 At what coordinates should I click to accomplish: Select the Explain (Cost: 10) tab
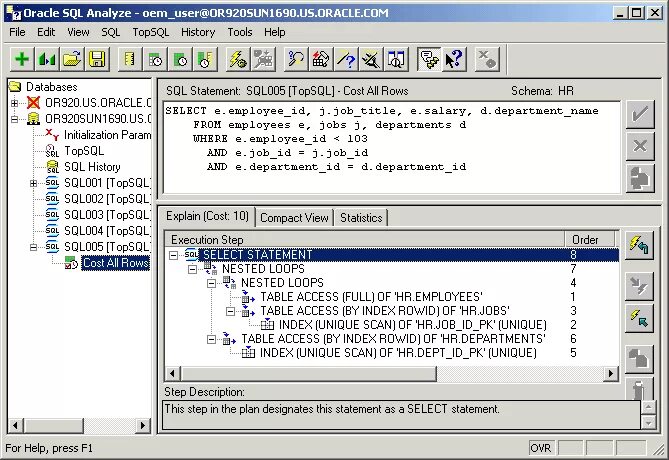[x=207, y=216]
